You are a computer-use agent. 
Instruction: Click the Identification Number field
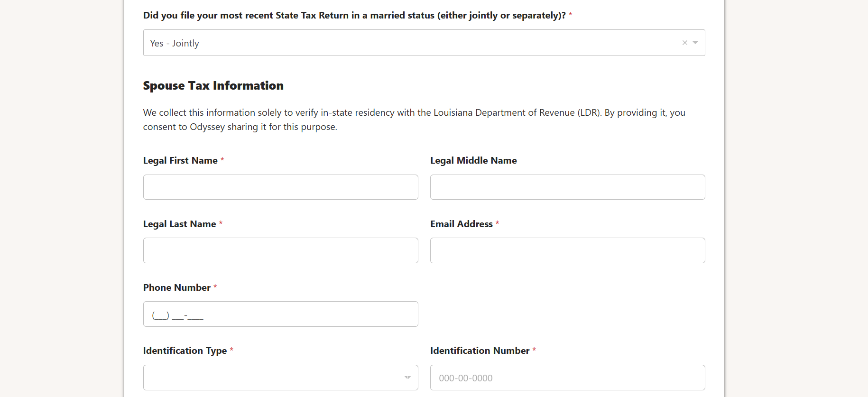tap(567, 378)
